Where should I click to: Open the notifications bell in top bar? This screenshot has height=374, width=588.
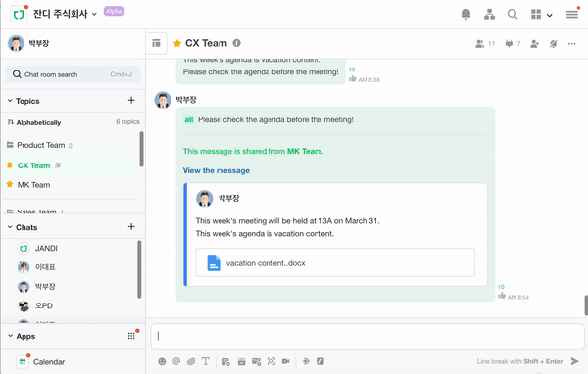(x=465, y=15)
